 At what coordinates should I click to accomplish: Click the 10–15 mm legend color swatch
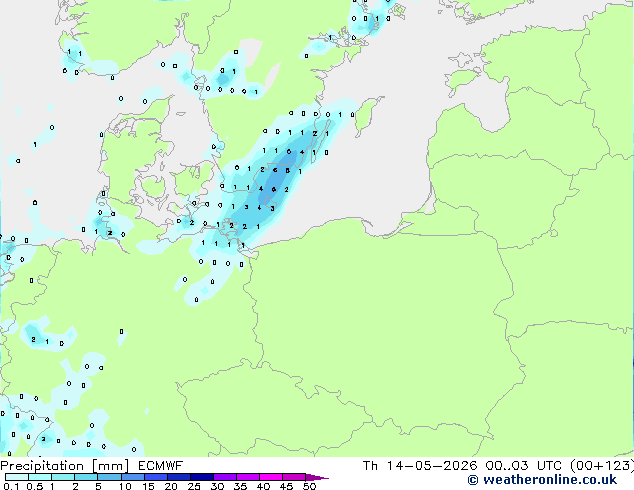[132, 477]
